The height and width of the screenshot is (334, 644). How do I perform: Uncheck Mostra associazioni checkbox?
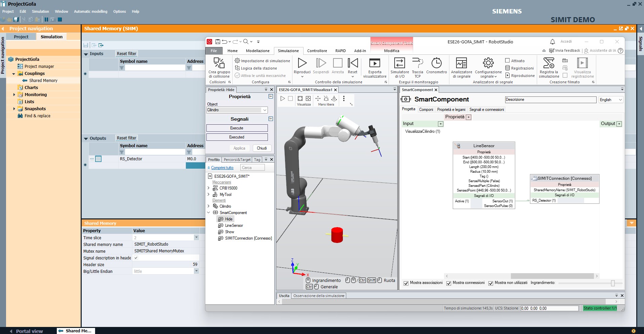click(406, 283)
